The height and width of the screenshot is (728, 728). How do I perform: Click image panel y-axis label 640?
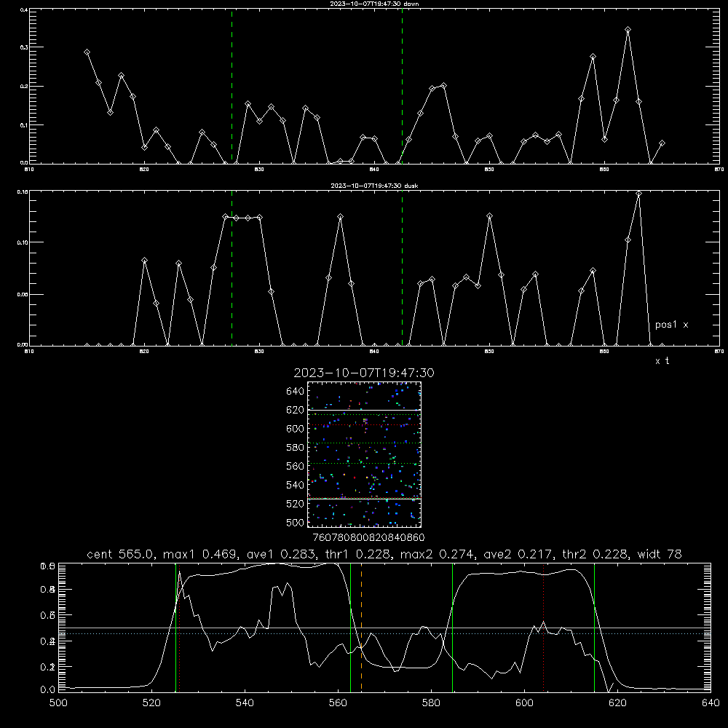point(296,392)
